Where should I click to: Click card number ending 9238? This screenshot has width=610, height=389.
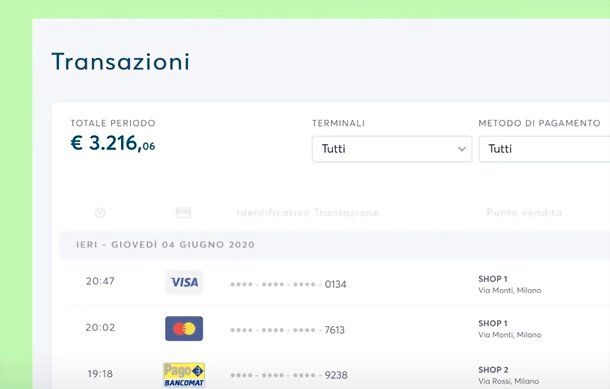289,375
